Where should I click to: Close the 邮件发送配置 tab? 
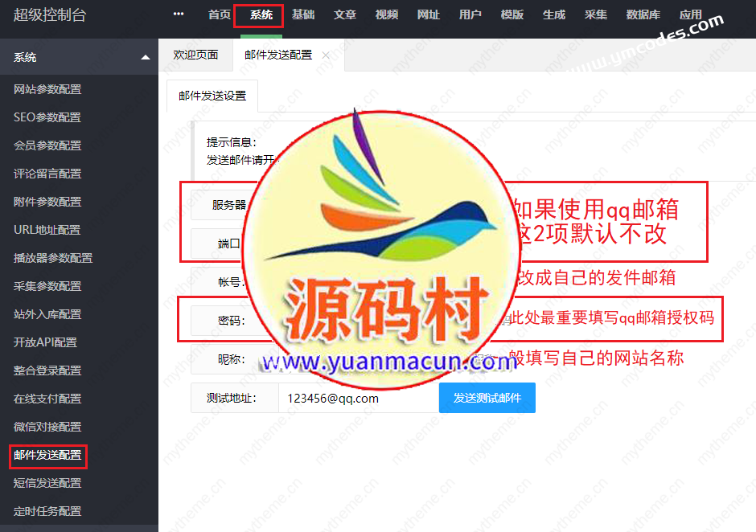326,55
